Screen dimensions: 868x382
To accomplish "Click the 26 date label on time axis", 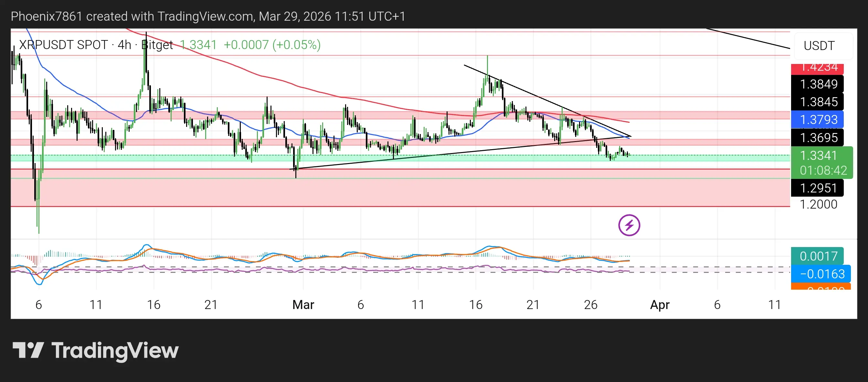I will (x=590, y=305).
